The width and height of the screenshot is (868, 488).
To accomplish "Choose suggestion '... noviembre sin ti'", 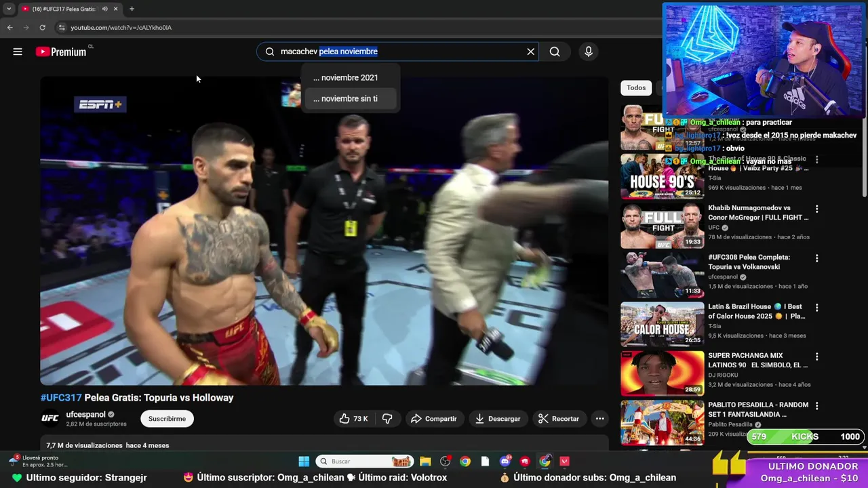I will (349, 98).
